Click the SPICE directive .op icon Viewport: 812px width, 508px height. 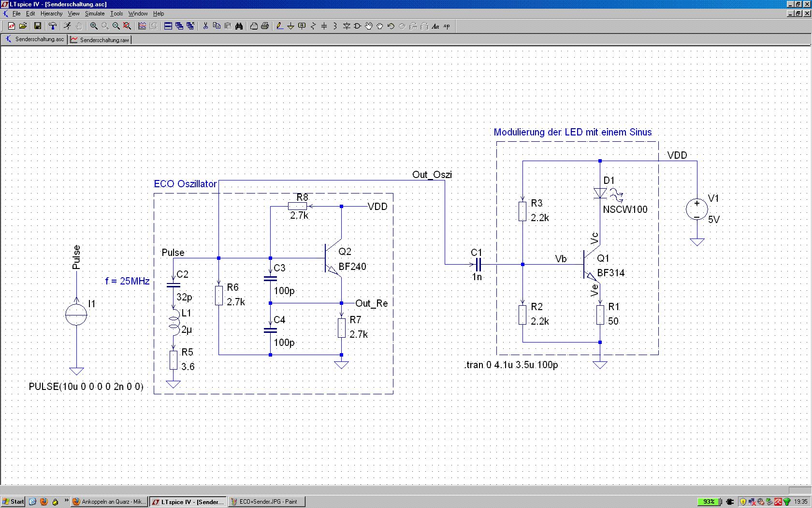pyautogui.click(x=447, y=26)
